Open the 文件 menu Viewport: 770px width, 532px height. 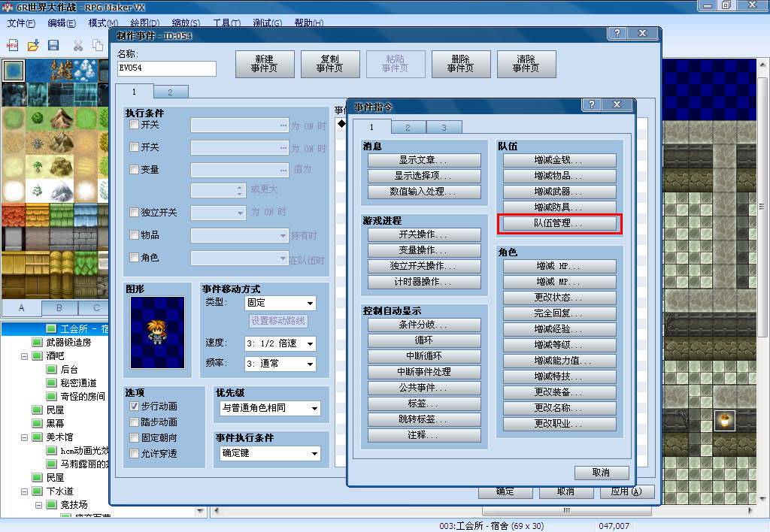coord(21,23)
